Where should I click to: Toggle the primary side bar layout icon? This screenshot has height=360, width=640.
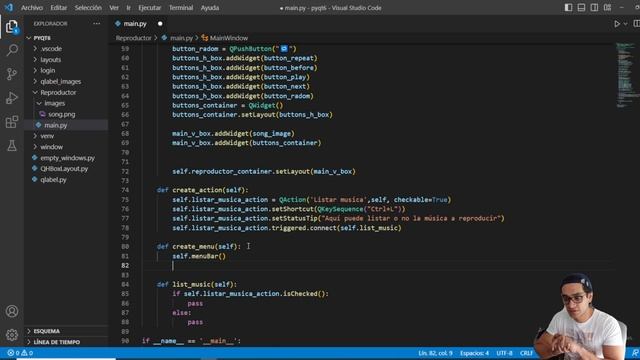(568, 7)
